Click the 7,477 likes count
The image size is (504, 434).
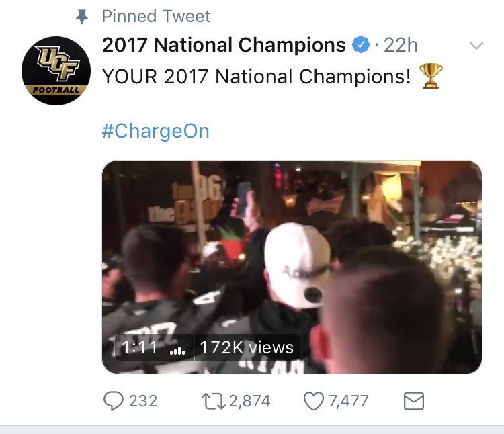tap(347, 401)
